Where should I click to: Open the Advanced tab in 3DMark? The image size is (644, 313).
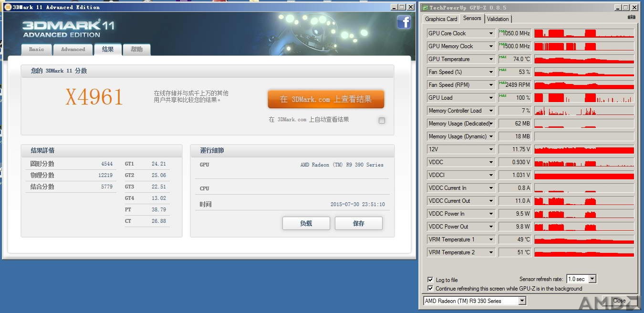[73, 49]
